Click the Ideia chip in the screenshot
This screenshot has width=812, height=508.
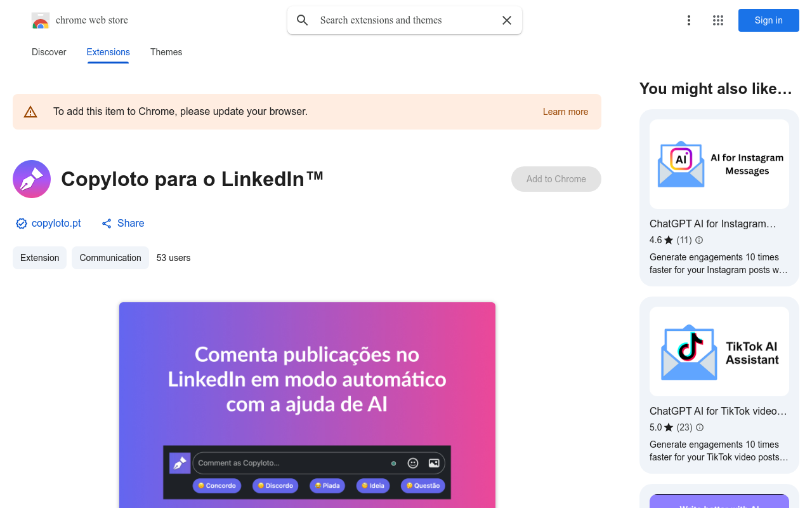tap(373, 486)
